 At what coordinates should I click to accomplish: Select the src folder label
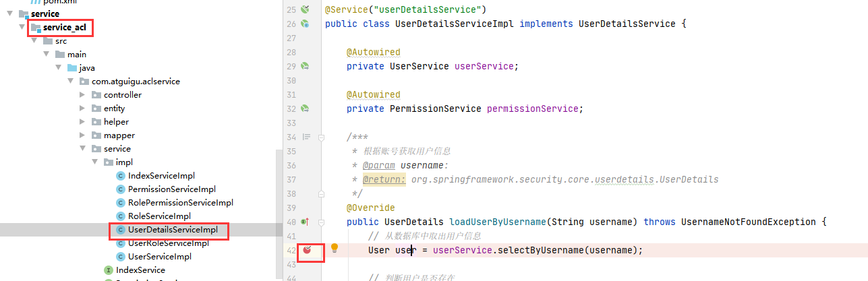(61, 40)
